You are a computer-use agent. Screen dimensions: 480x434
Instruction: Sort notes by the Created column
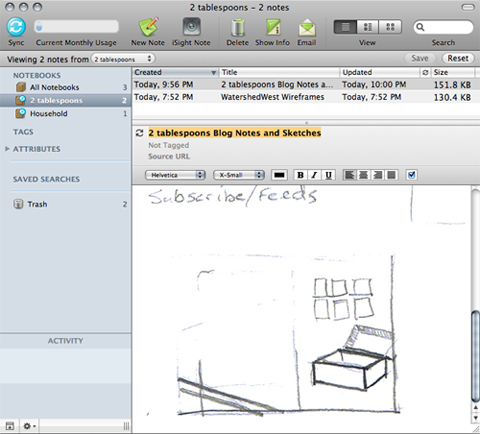point(175,72)
